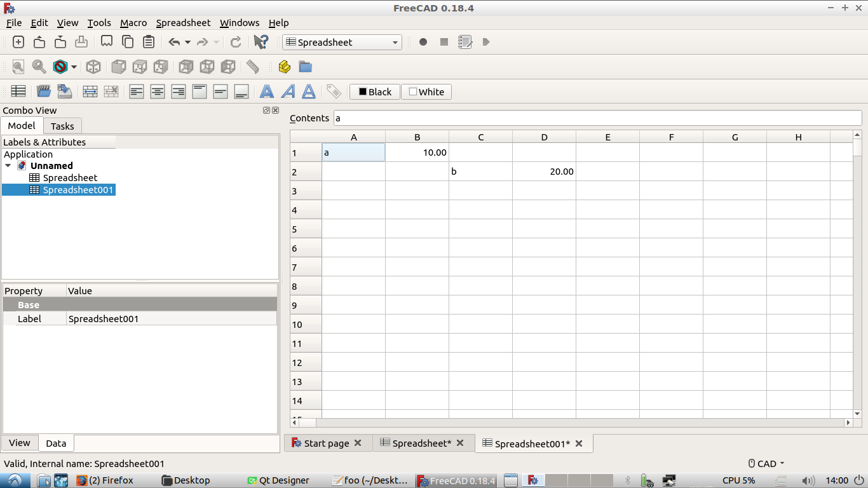Click the What's This help icon
The image size is (868, 488).
tap(261, 42)
